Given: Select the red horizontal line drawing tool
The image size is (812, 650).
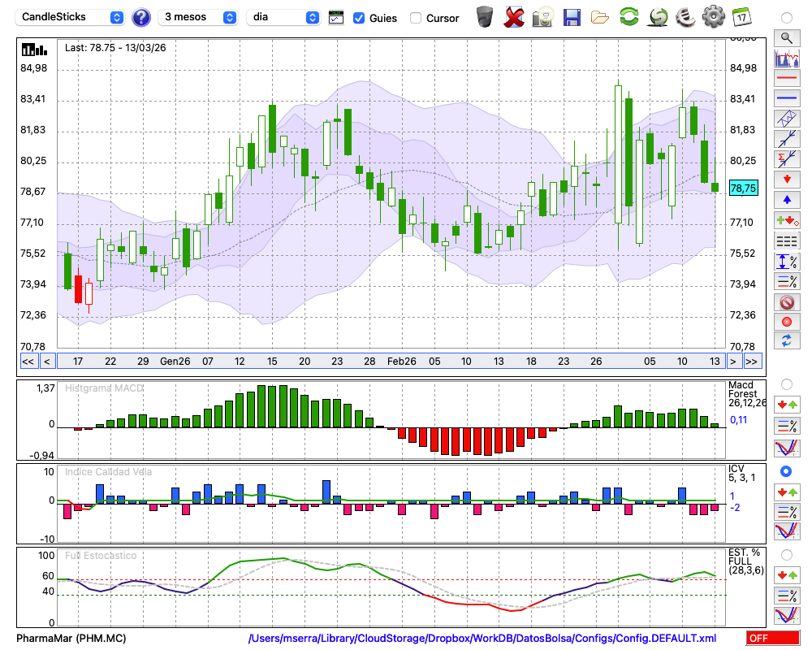Looking at the screenshot, I should pyautogui.click(x=786, y=79).
